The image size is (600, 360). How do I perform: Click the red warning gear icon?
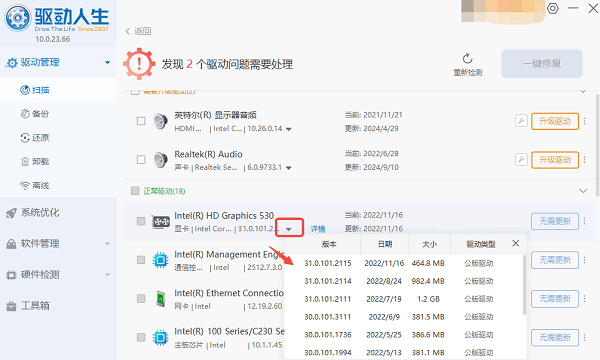click(x=139, y=64)
